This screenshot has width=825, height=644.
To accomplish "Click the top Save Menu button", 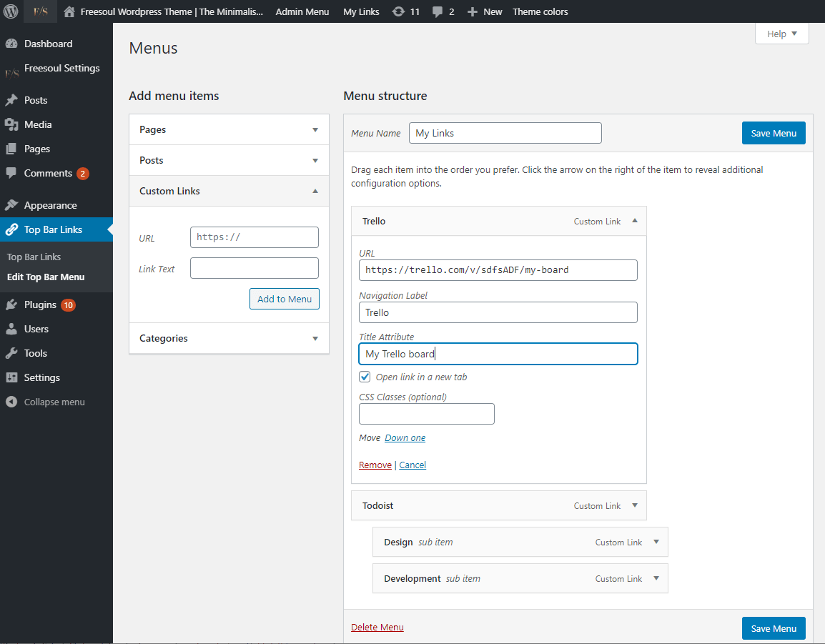I will [x=774, y=133].
